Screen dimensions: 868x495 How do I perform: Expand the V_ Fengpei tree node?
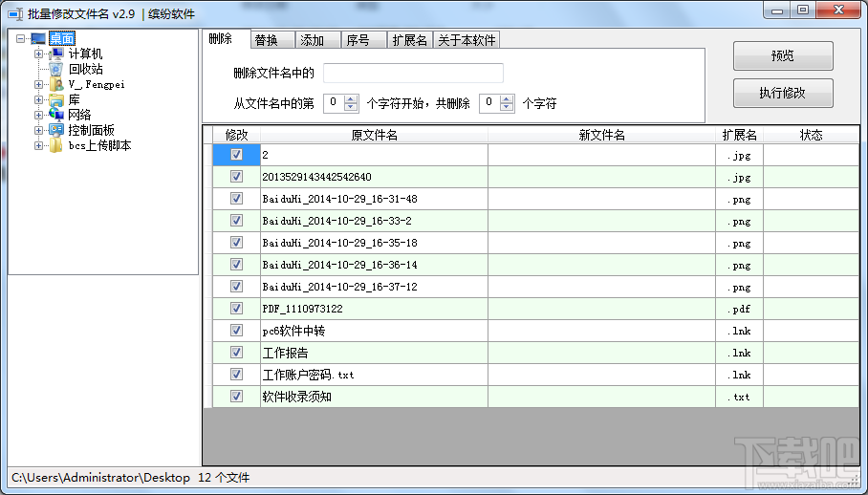[x=38, y=85]
